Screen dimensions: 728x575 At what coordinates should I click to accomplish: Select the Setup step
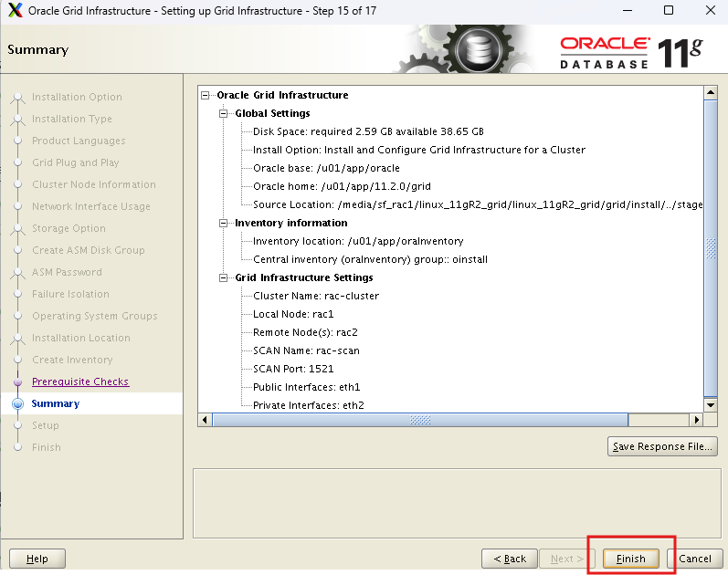pos(46,425)
